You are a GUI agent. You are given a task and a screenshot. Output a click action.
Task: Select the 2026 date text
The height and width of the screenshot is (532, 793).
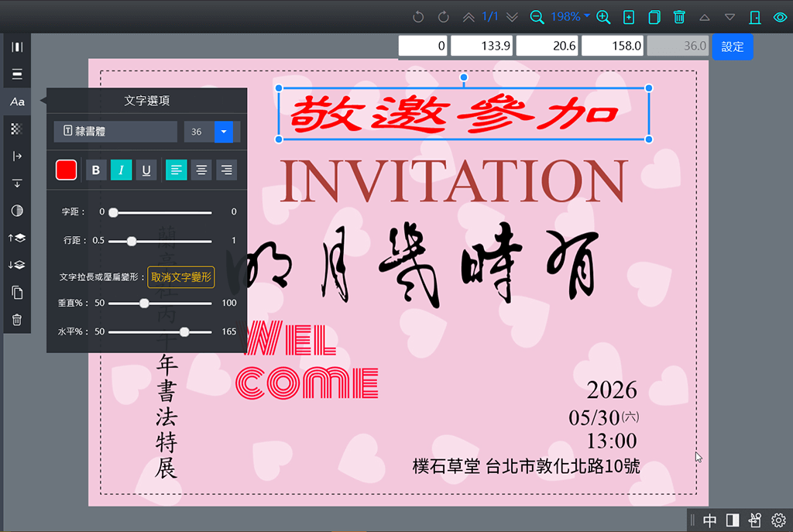(612, 390)
